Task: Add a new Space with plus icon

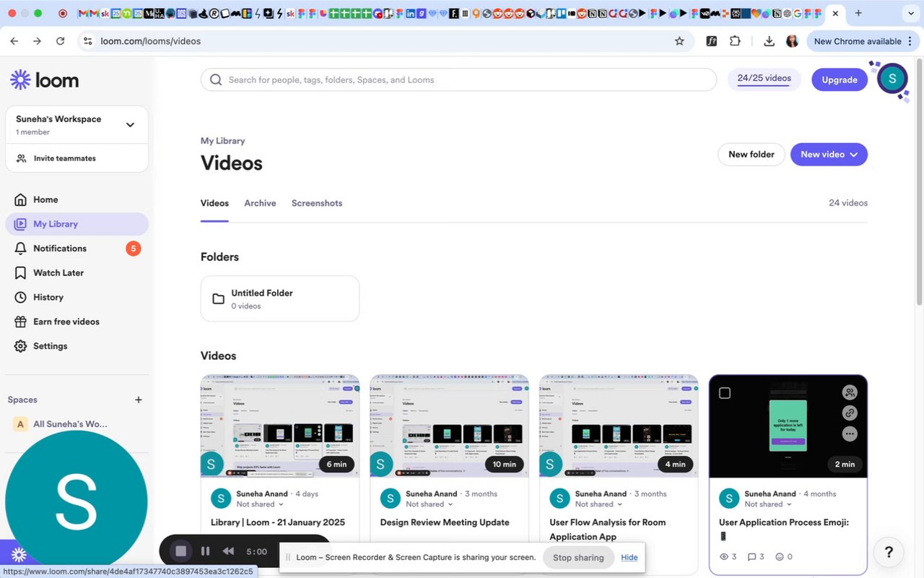Action: (139, 400)
